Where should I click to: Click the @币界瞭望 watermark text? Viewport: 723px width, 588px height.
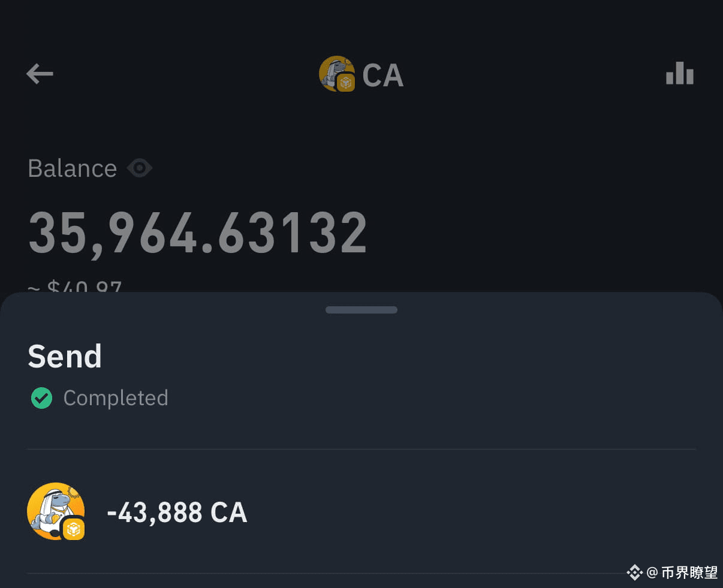coord(683,572)
